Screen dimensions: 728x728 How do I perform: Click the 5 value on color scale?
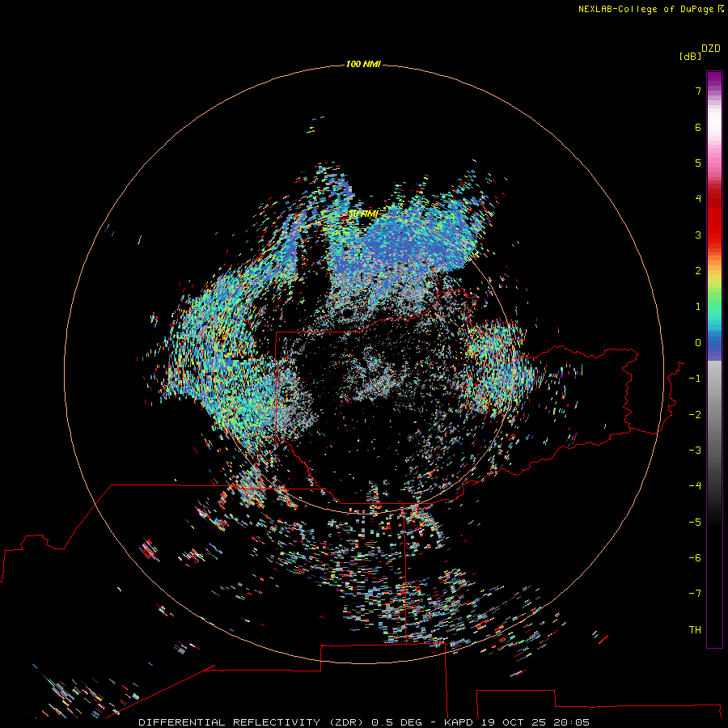click(x=698, y=163)
